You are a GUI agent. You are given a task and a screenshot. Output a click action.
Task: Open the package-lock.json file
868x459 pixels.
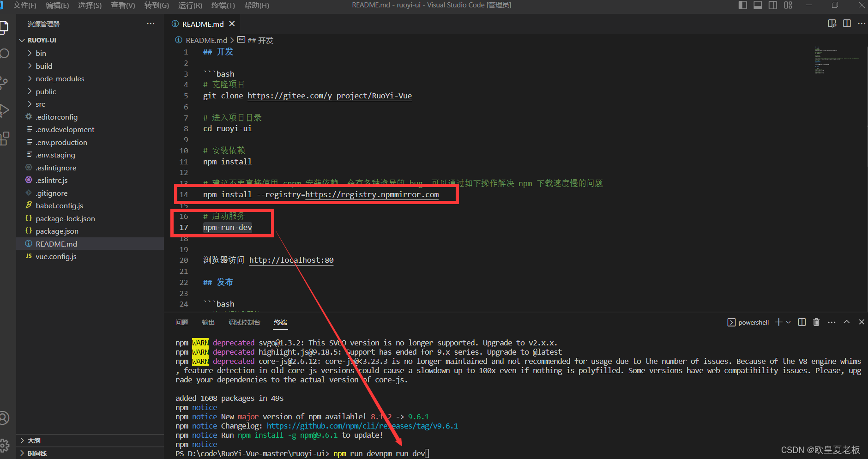[90, 218]
